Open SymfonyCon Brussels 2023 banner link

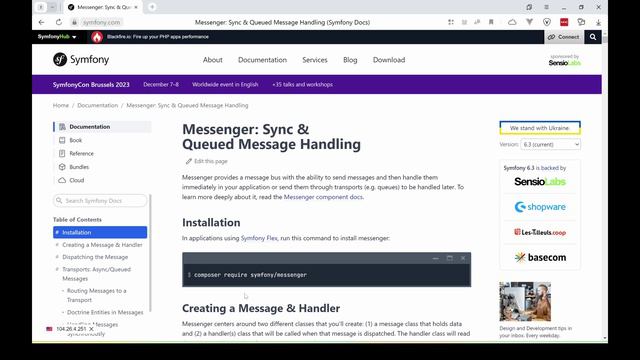tap(91, 84)
